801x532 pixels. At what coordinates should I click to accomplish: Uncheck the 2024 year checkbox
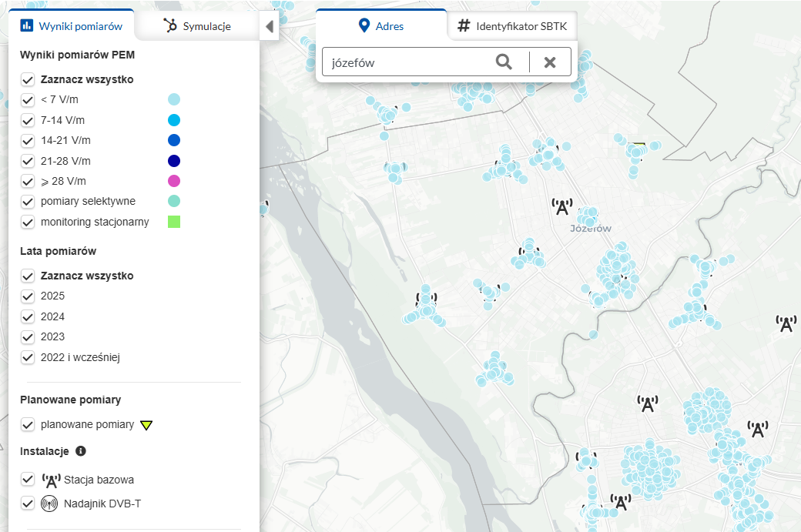(x=28, y=317)
